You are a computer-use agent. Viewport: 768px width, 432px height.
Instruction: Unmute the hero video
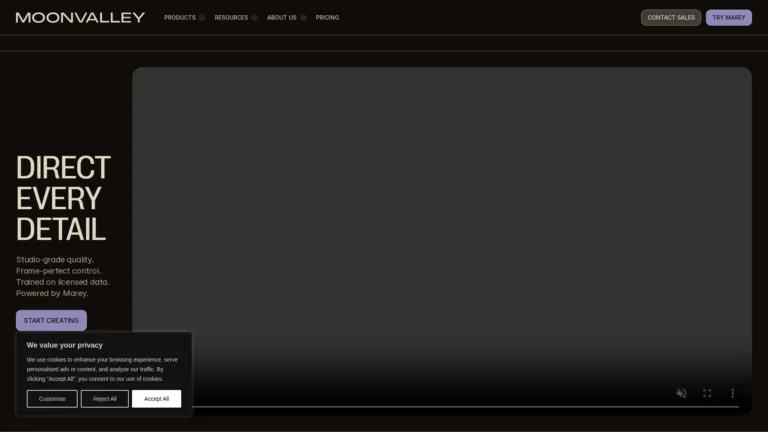coord(681,393)
